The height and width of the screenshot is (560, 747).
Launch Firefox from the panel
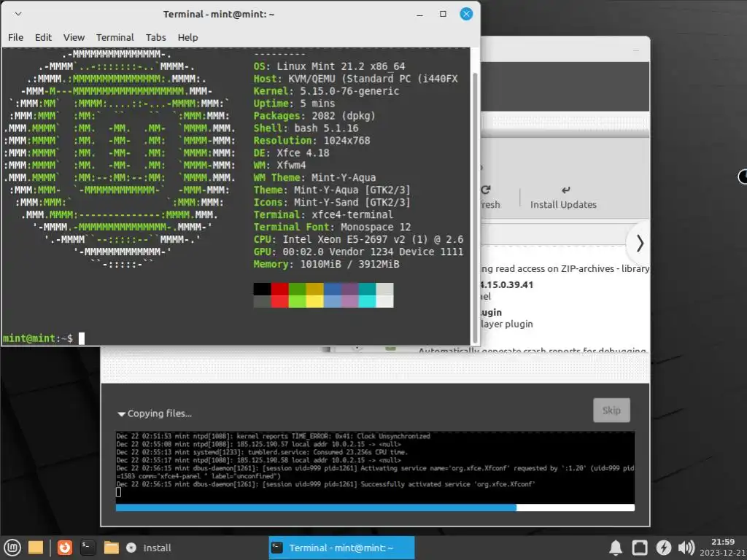point(65,548)
